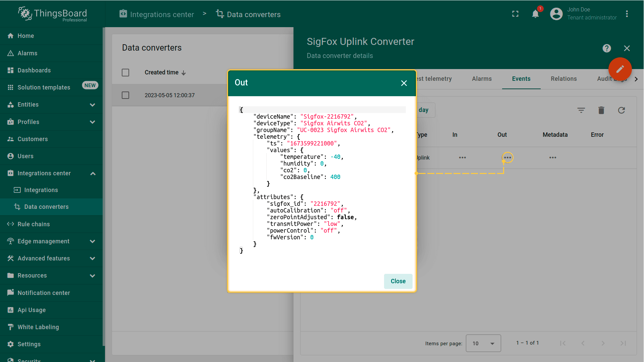Click the refresh icon in Events toolbar
The image size is (644, 362).
click(622, 110)
